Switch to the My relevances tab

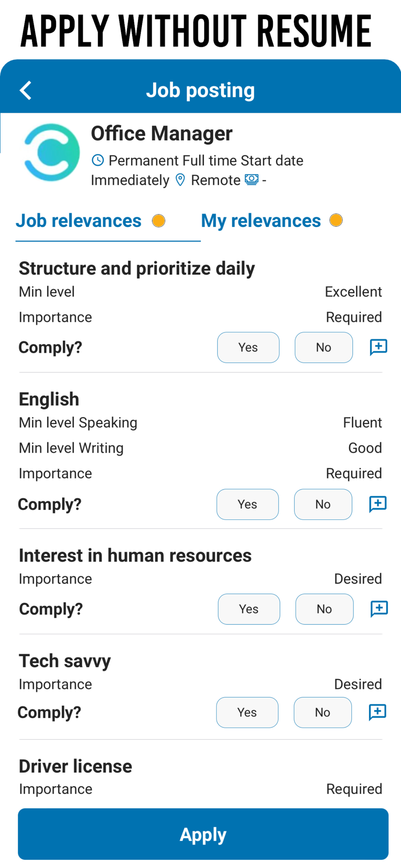pyautogui.click(x=261, y=221)
